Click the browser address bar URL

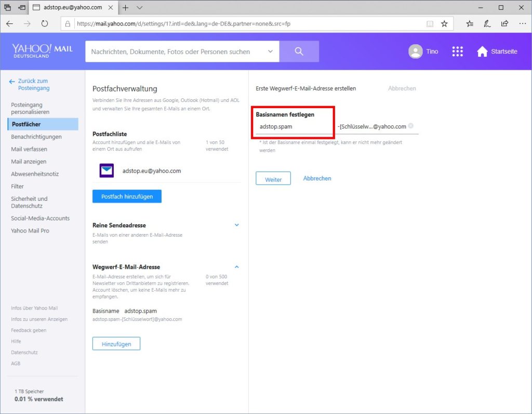[x=183, y=24]
